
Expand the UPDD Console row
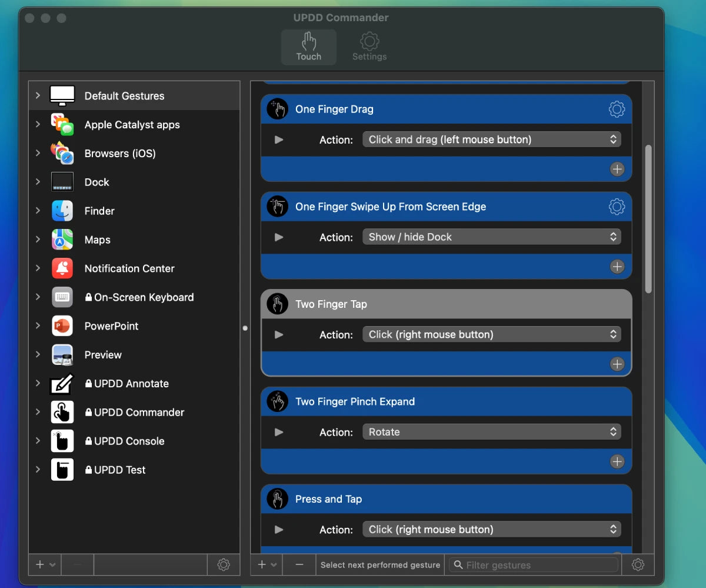(38, 441)
